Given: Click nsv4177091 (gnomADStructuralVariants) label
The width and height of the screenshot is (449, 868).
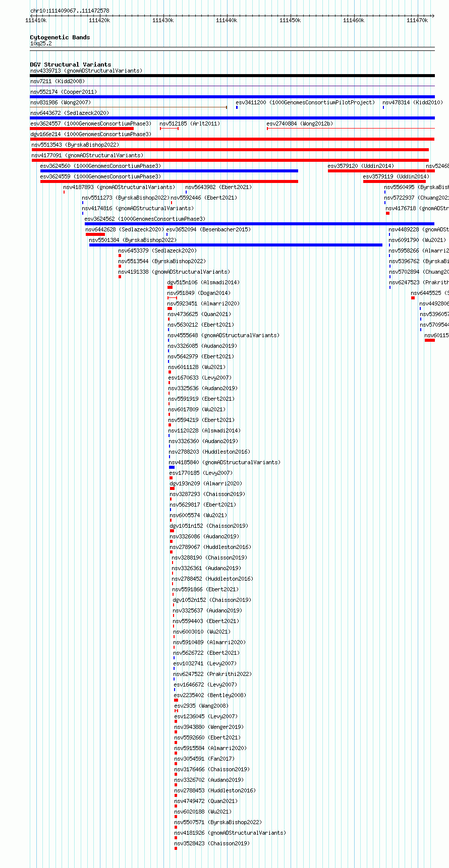Looking at the screenshot, I should [87, 155].
